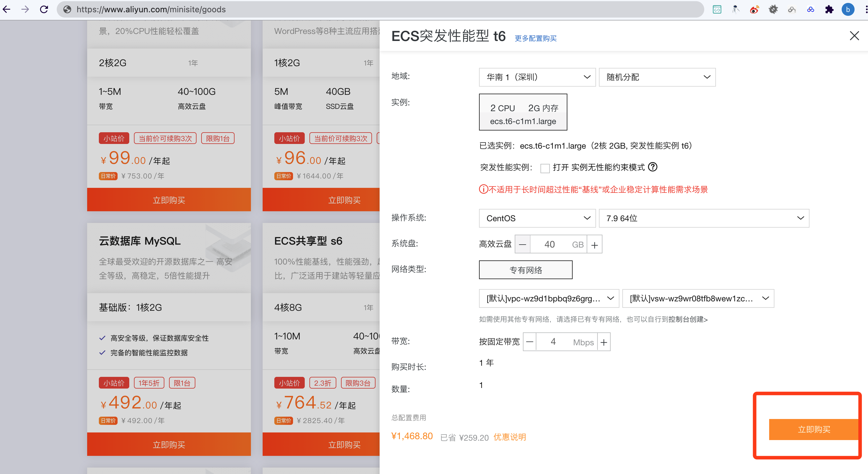Click the 基础版：1核2G row
The image size is (868, 474).
coord(169,307)
